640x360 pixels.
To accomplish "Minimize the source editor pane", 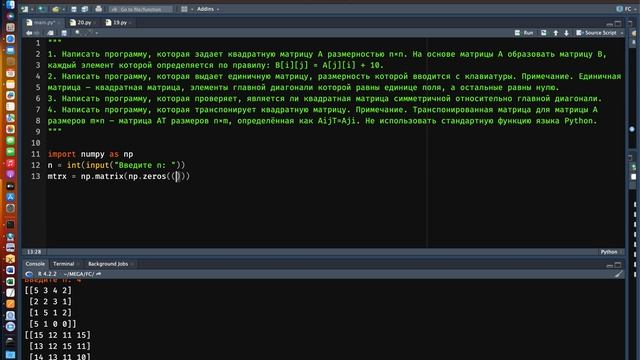I will pos(609,24).
